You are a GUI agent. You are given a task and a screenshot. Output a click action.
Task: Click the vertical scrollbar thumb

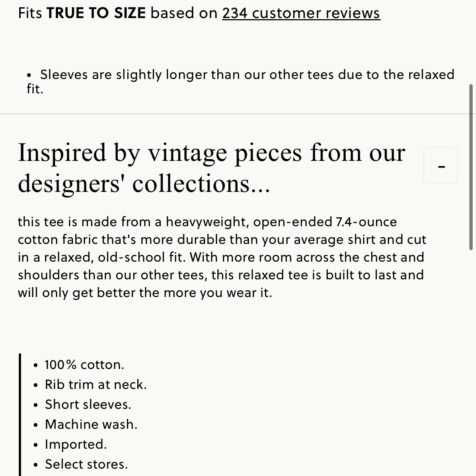click(x=471, y=167)
